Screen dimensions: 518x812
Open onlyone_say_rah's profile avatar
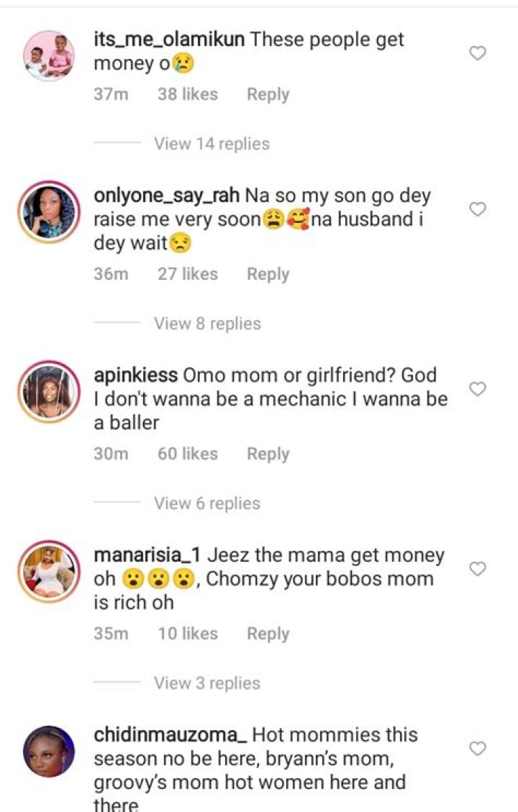point(49,212)
